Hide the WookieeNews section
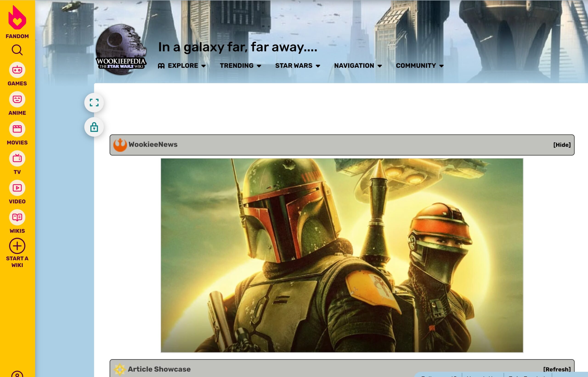The width and height of the screenshot is (588, 377). (x=562, y=145)
